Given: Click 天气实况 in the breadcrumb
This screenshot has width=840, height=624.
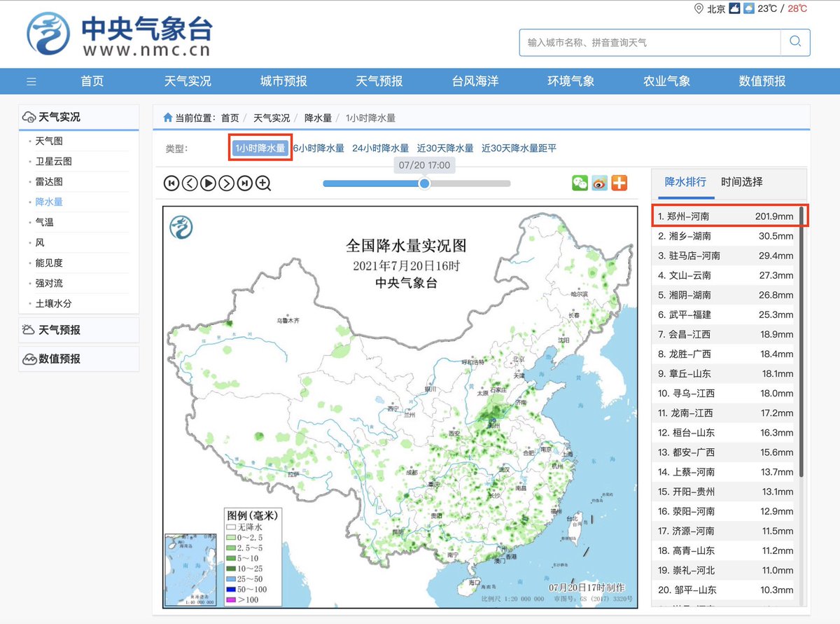Looking at the screenshot, I should [x=272, y=118].
